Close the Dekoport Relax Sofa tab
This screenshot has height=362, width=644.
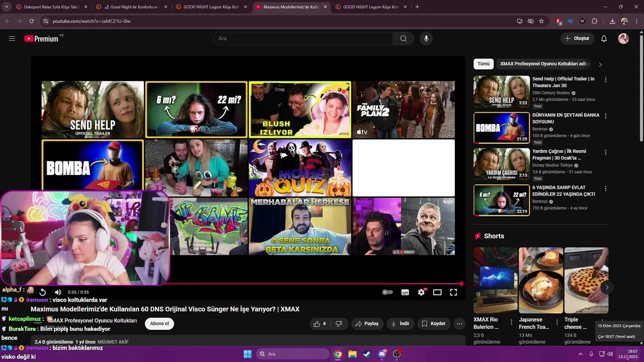coord(86,7)
